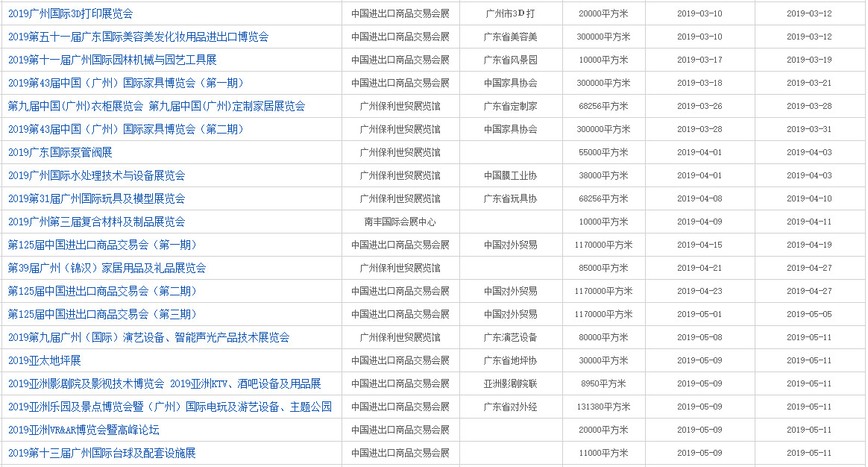Open 第39届广州（锦汉）家居用品及礼品展览会 link

coord(107,268)
